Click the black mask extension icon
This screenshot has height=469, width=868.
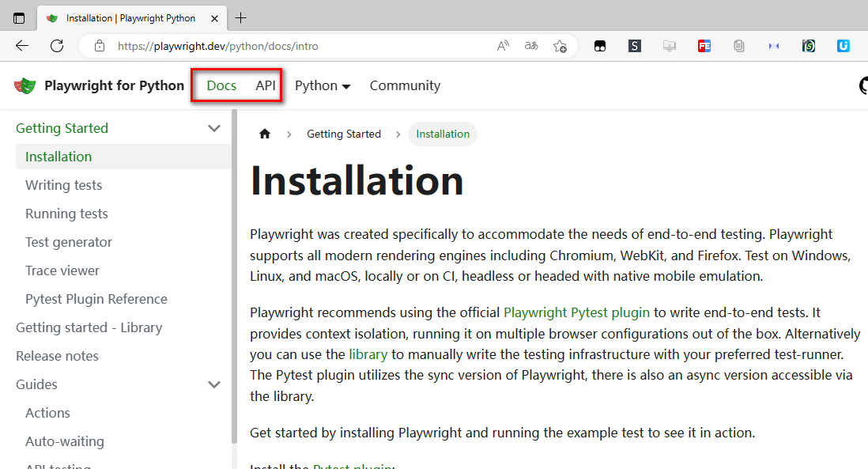(x=600, y=46)
